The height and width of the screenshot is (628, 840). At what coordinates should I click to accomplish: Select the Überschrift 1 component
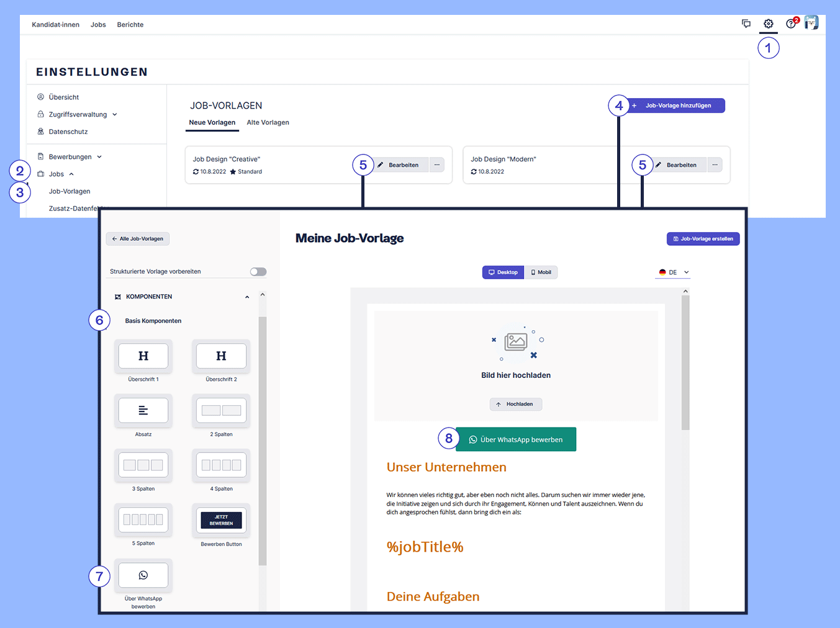click(x=143, y=356)
